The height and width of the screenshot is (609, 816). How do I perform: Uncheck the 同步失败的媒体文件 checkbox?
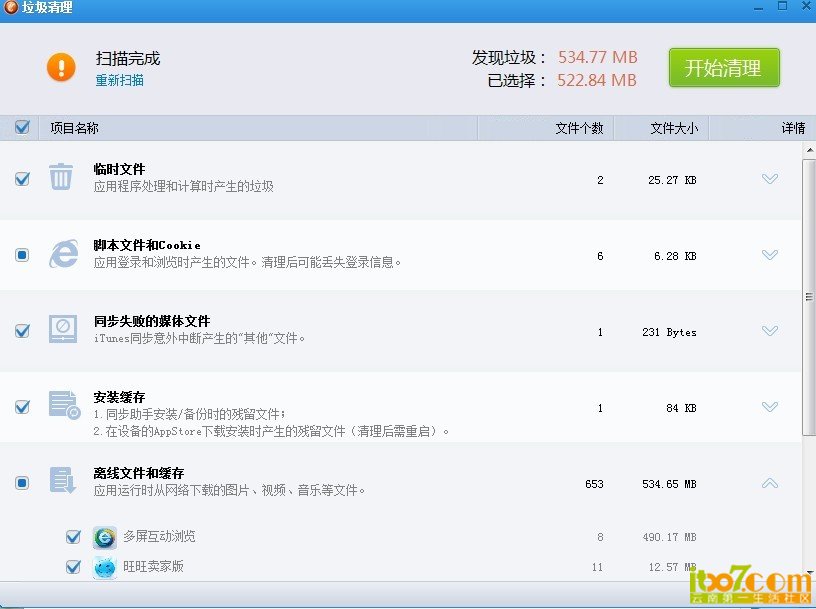(x=22, y=331)
